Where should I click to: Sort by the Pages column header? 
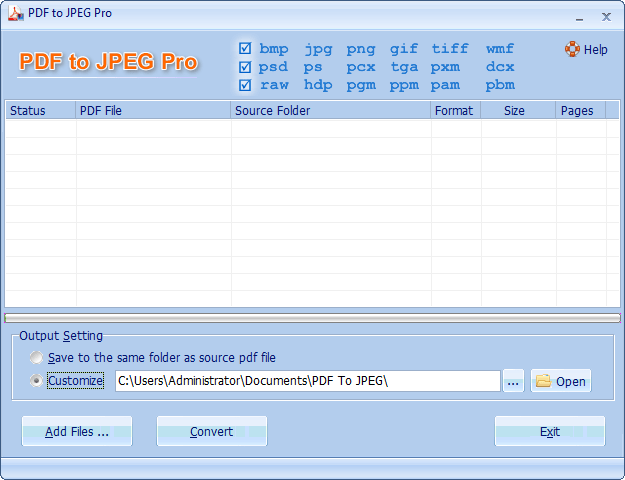pyautogui.click(x=579, y=111)
